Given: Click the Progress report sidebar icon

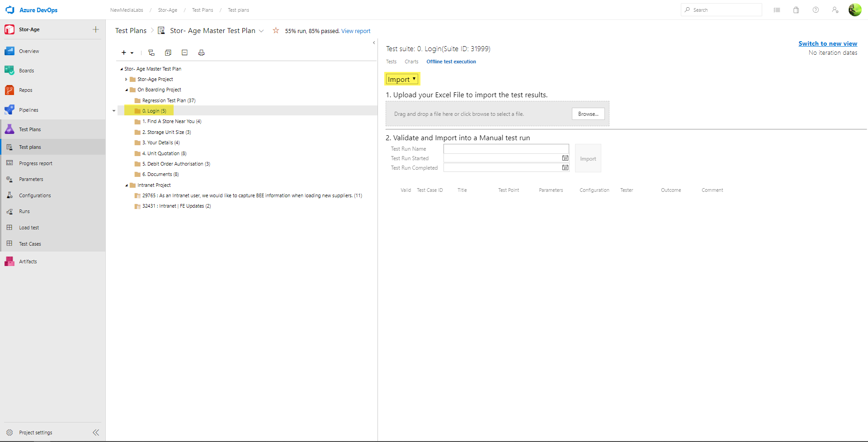Looking at the screenshot, I should click(x=9, y=163).
